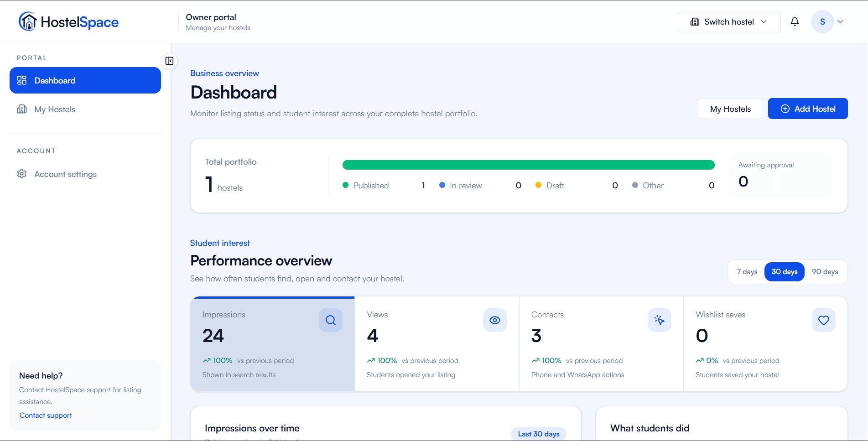Select the Wishlist saves metric card

click(x=765, y=344)
